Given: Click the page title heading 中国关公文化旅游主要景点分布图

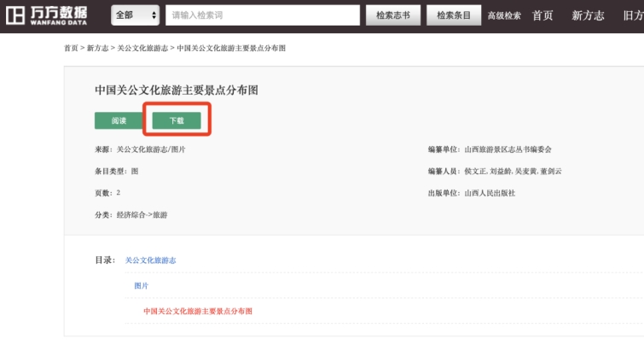Looking at the screenshot, I should pyautogui.click(x=176, y=90).
